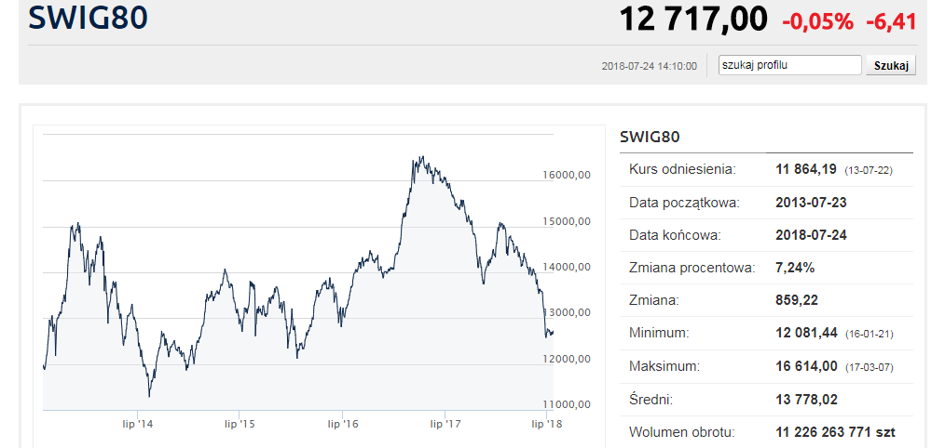Select the minimum value 12 081,44

pyautogui.click(x=806, y=333)
